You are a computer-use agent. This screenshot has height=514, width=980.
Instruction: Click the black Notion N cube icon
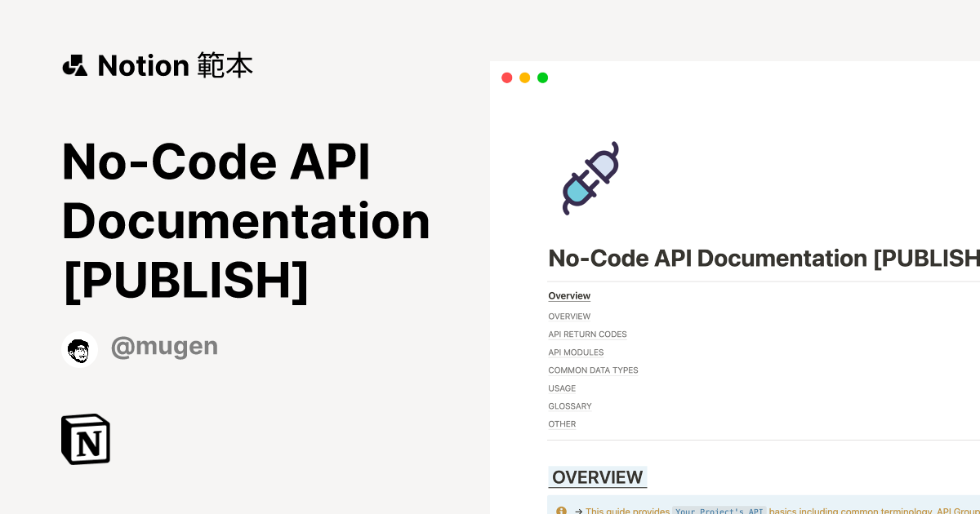tap(85, 438)
